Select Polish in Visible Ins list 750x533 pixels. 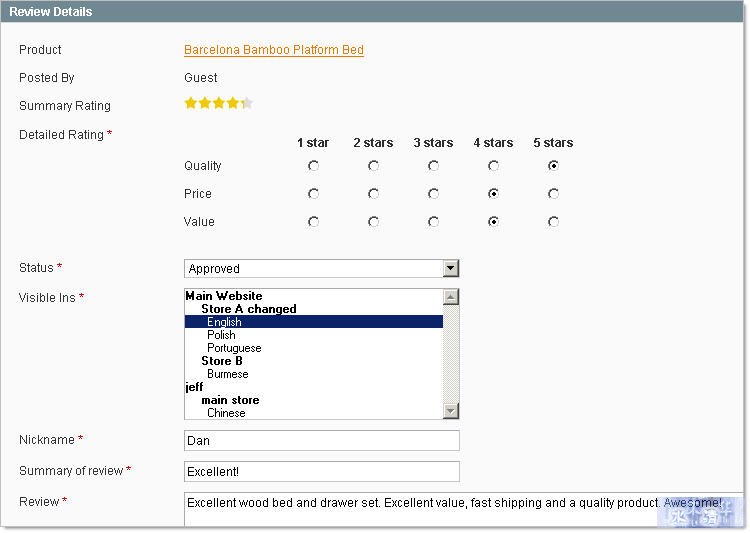(x=314, y=335)
